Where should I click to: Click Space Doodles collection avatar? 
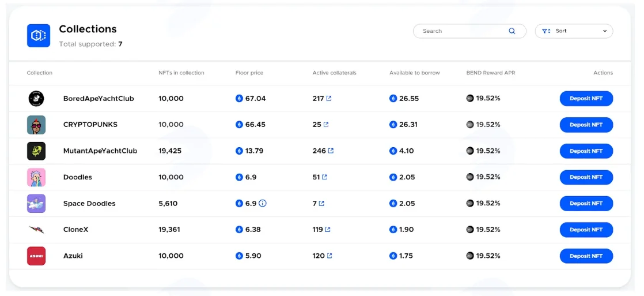tap(36, 203)
